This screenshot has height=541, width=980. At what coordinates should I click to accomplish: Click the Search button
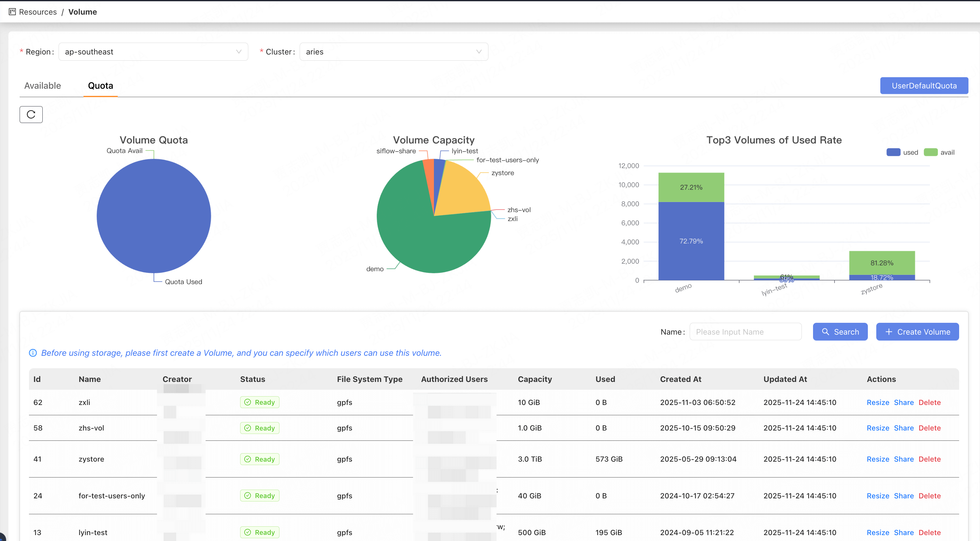click(x=840, y=332)
